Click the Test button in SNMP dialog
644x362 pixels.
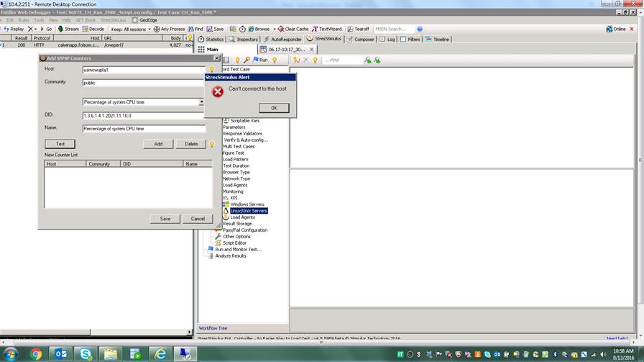tap(60, 144)
